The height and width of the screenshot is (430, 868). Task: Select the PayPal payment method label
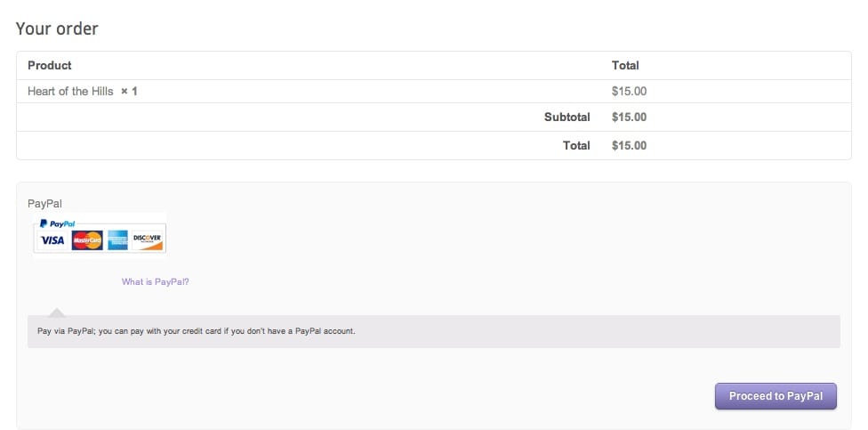pyautogui.click(x=44, y=204)
